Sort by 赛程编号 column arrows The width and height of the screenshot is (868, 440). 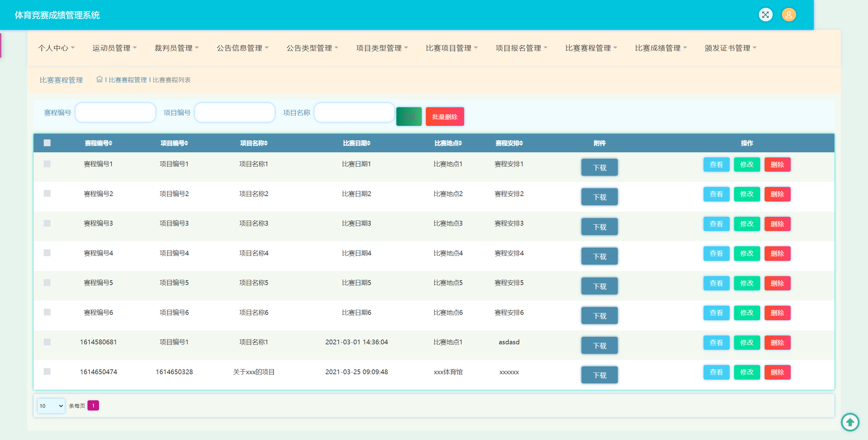click(x=111, y=143)
